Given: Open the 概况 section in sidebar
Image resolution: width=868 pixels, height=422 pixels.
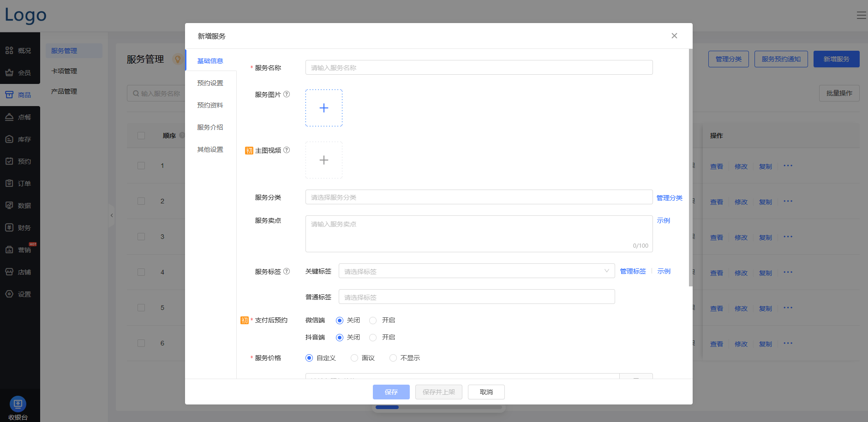Looking at the screenshot, I should tap(20, 50).
